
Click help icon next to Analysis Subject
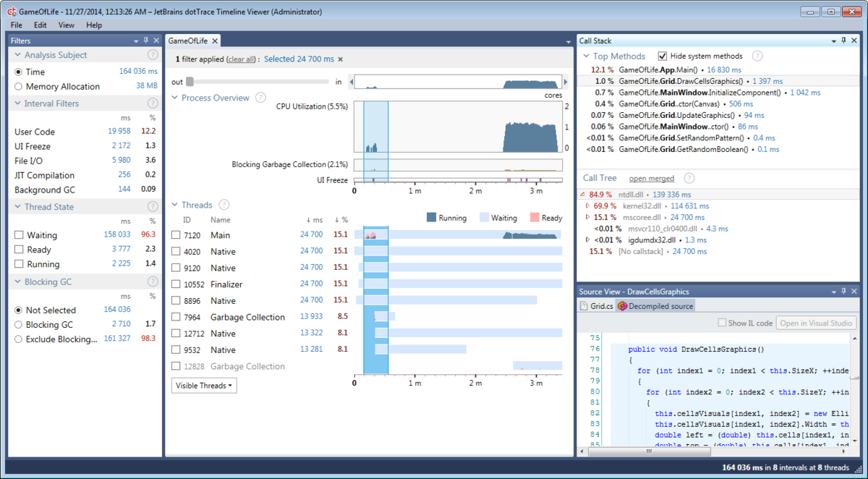(x=153, y=55)
